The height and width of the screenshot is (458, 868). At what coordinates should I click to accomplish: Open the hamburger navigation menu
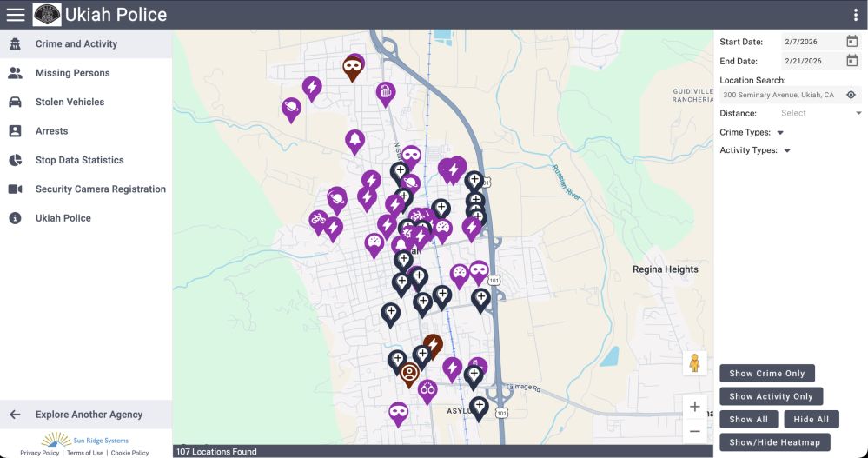16,15
